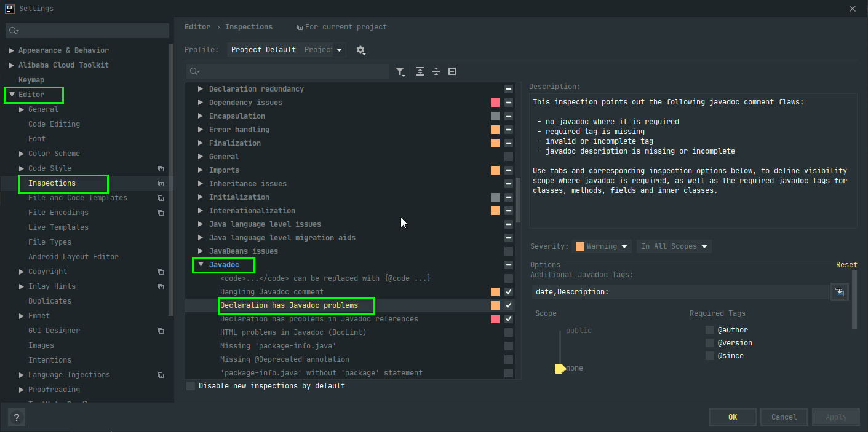Click the project-level icon next to Inspections
Screen dimensions: 868x432
point(161,183)
